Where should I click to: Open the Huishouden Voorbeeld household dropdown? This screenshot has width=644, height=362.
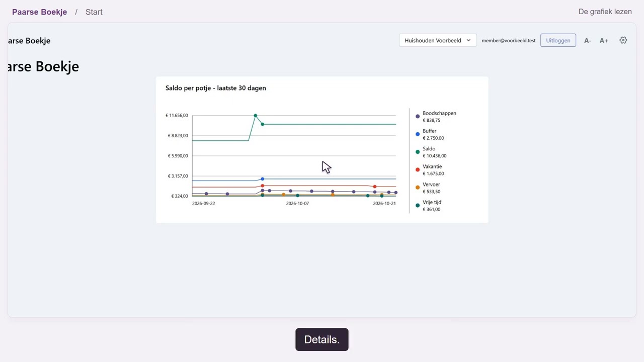pyautogui.click(x=438, y=40)
